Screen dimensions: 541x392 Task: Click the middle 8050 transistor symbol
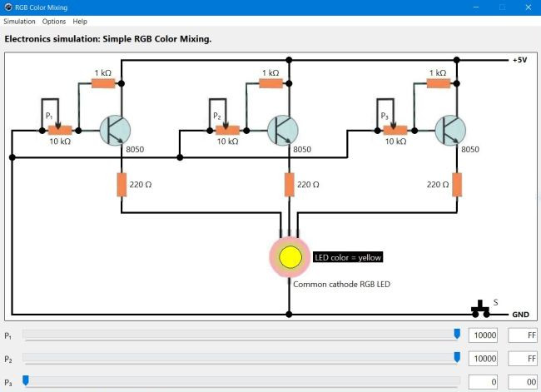click(283, 131)
